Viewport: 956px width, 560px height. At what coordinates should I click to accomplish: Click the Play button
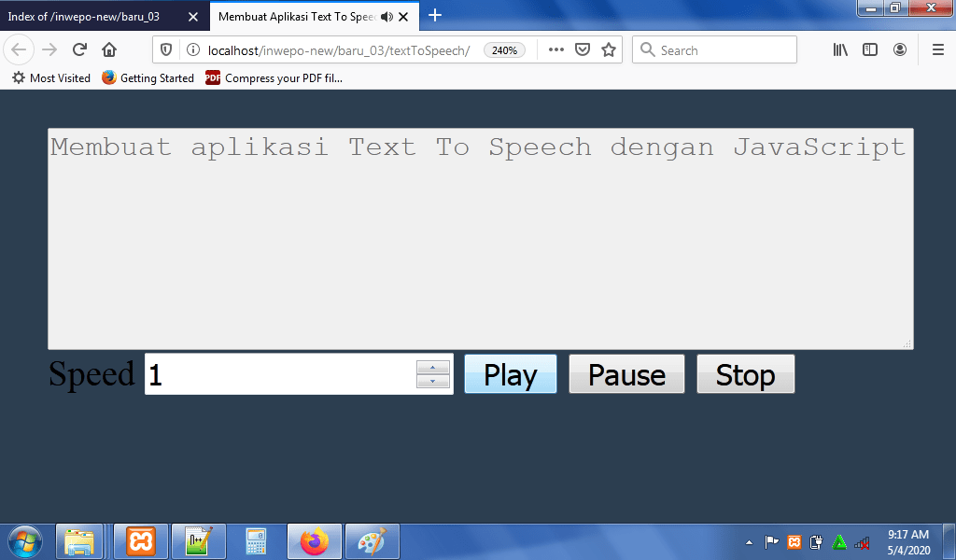pyautogui.click(x=511, y=374)
